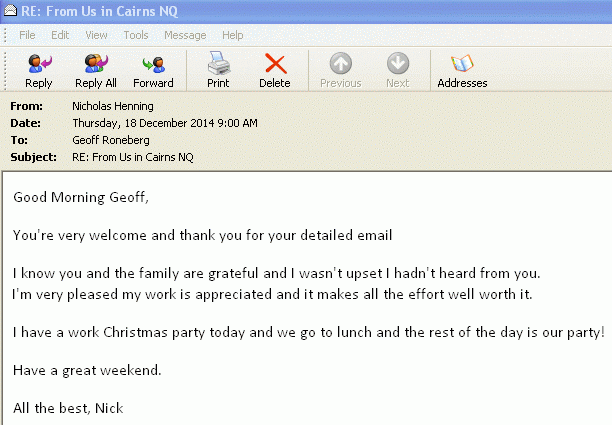
Task: Click the toolbar drag handle beside Reply
Action: point(5,70)
